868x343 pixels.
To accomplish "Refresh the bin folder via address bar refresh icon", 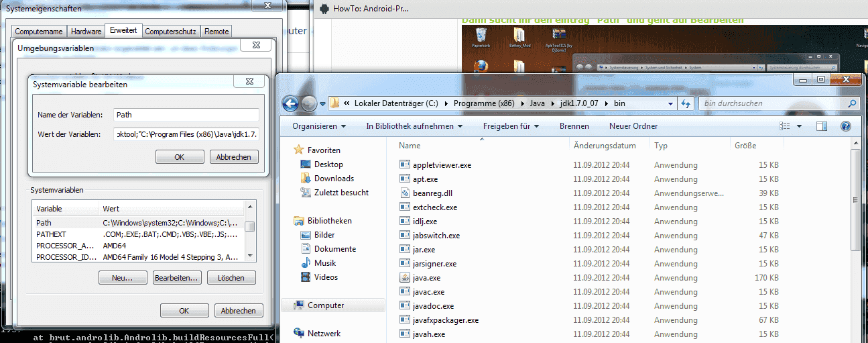I will (686, 103).
